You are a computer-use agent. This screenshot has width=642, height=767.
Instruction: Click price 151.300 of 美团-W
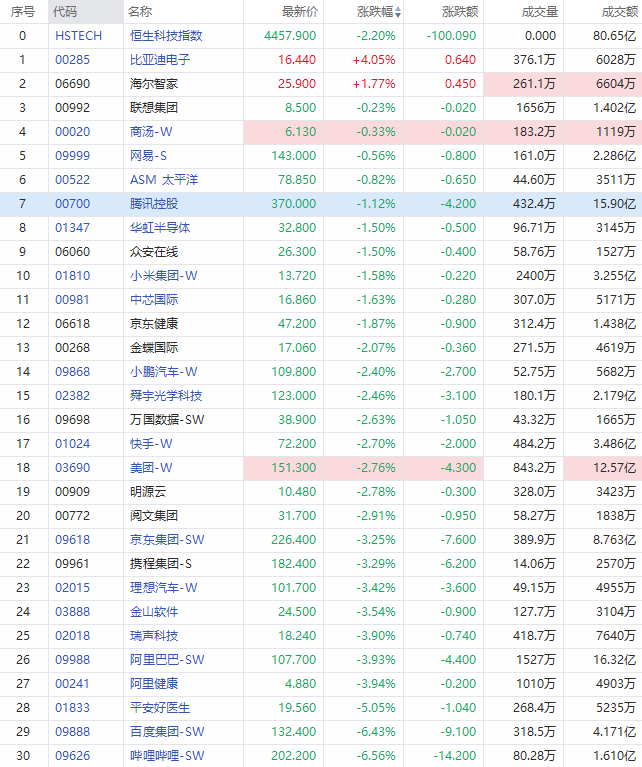294,467
